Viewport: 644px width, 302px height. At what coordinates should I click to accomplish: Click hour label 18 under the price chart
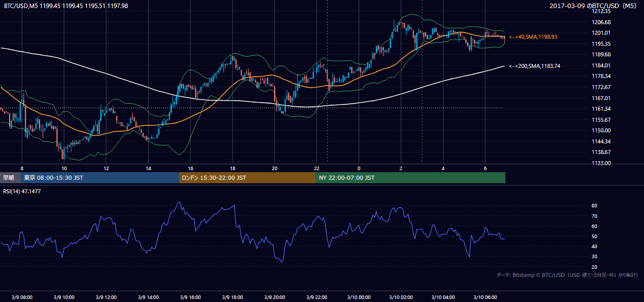[232, 168]
